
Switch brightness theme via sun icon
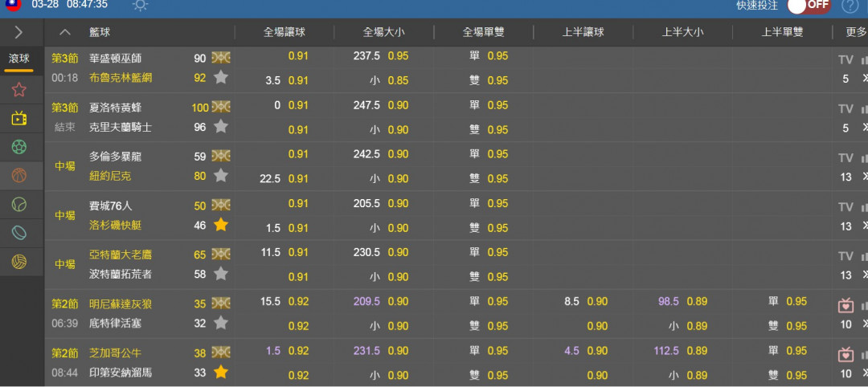click(x=140, y=6)
